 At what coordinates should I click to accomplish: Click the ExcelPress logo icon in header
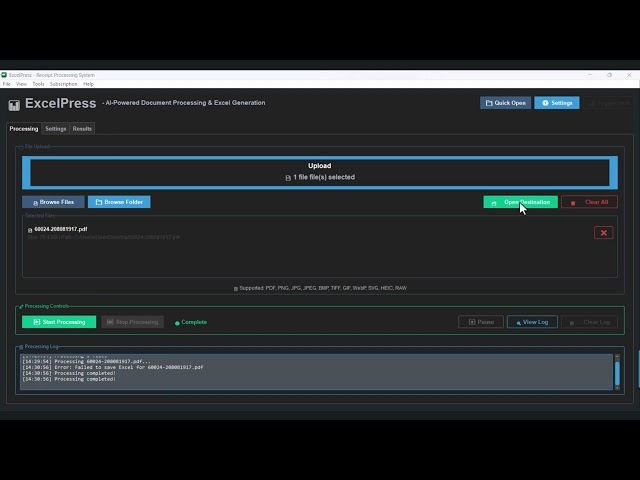pos(14,105)
